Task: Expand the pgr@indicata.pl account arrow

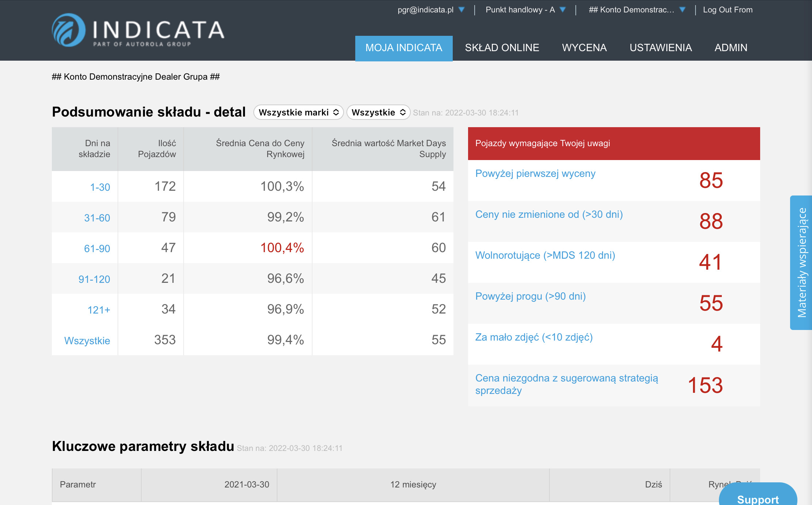Action: (x=461, y=10)
